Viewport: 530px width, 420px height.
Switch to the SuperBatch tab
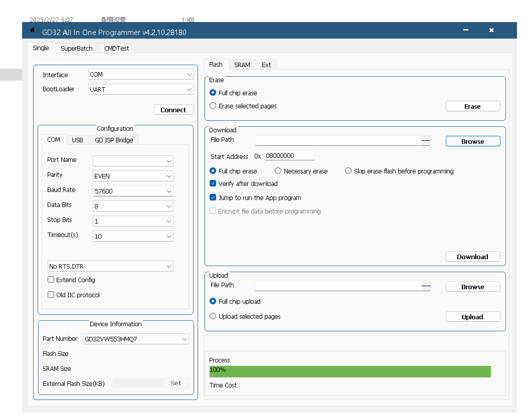tap(77, 49)
